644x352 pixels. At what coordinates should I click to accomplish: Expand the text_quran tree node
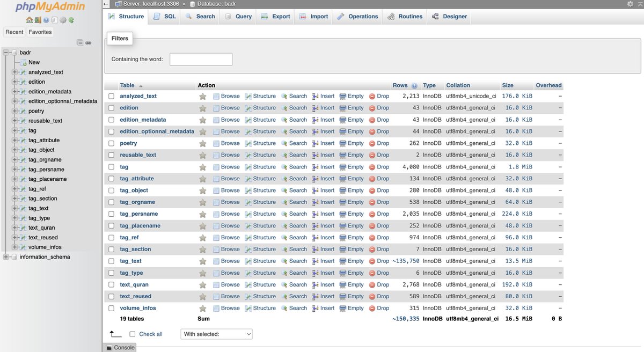[15, 228]
